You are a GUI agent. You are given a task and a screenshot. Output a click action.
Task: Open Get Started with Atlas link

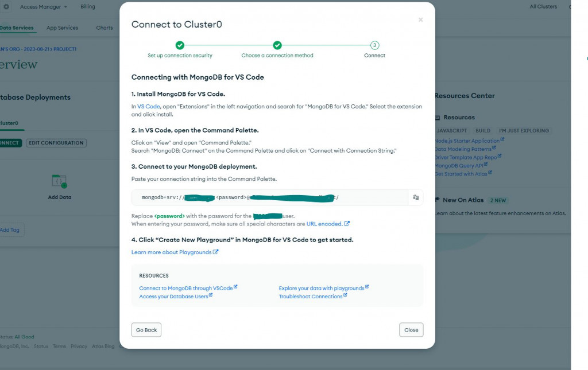[461, 174]
